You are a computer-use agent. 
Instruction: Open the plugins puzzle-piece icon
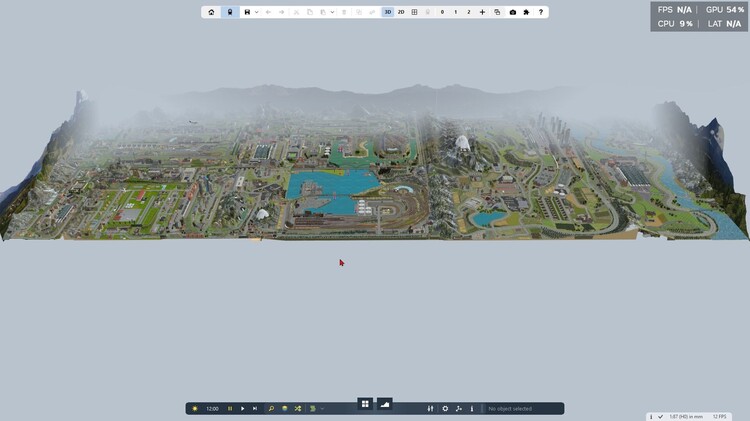526,12
